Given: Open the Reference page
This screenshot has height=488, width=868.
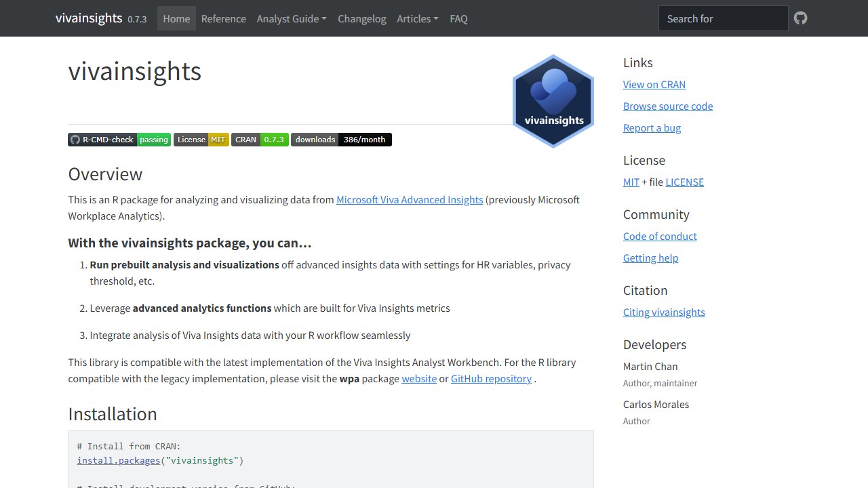Looking at the screenshot, I should [224, 19].
